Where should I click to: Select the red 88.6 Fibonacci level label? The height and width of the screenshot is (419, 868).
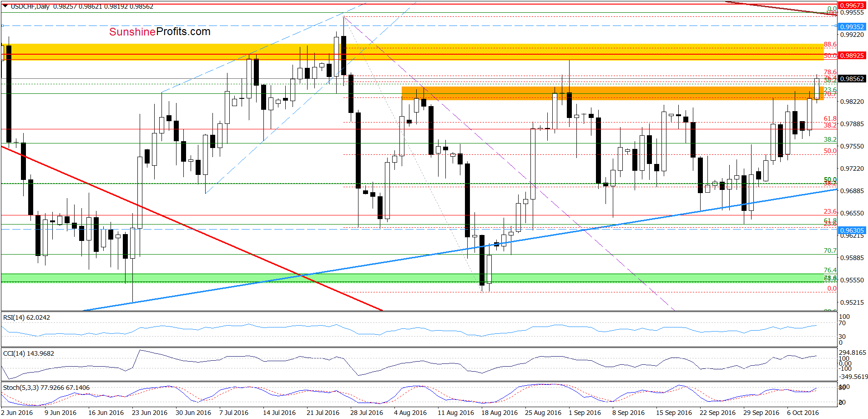[x=830, y=44]
